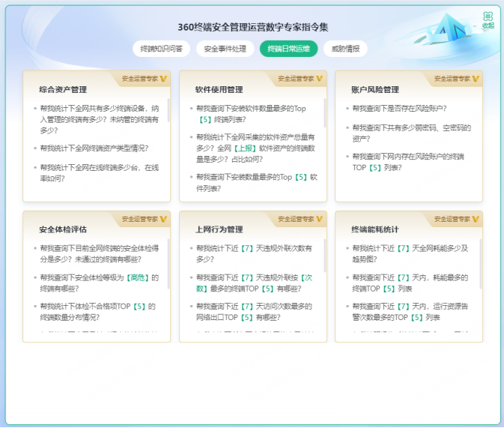Select the 终端日常运维 tab
504x428 pixels.
click(288, 49)
